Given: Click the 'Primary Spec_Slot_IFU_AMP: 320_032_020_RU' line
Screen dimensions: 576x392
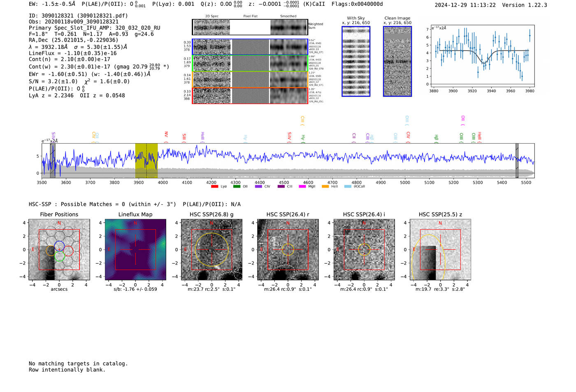Looking at the screenshot, I should click(x=95, y=28).
